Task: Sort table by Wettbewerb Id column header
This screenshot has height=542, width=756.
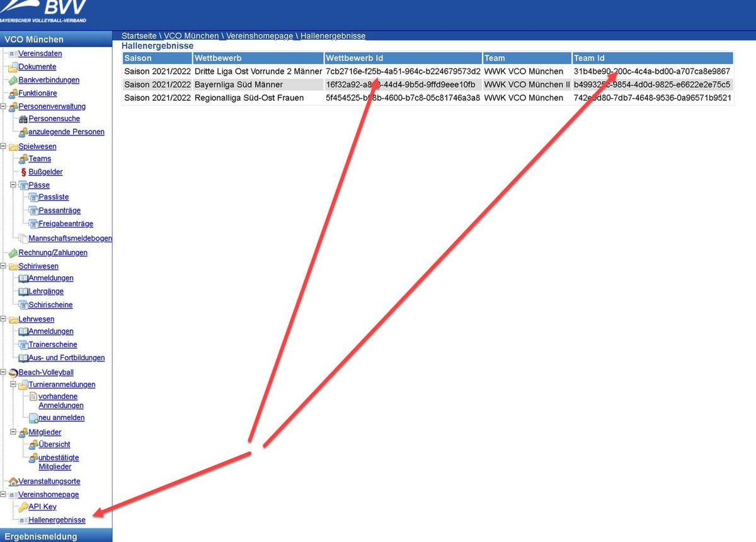Action: 354,58
